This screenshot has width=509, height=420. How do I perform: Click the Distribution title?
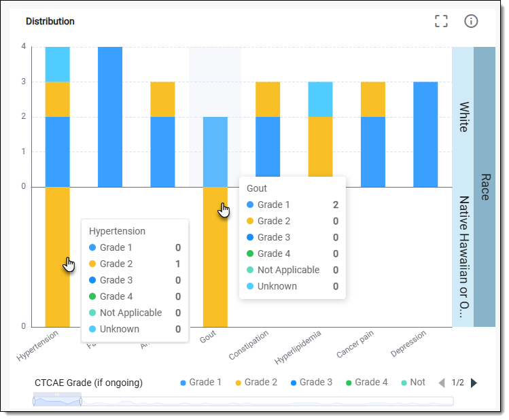(x=50, y=22)
